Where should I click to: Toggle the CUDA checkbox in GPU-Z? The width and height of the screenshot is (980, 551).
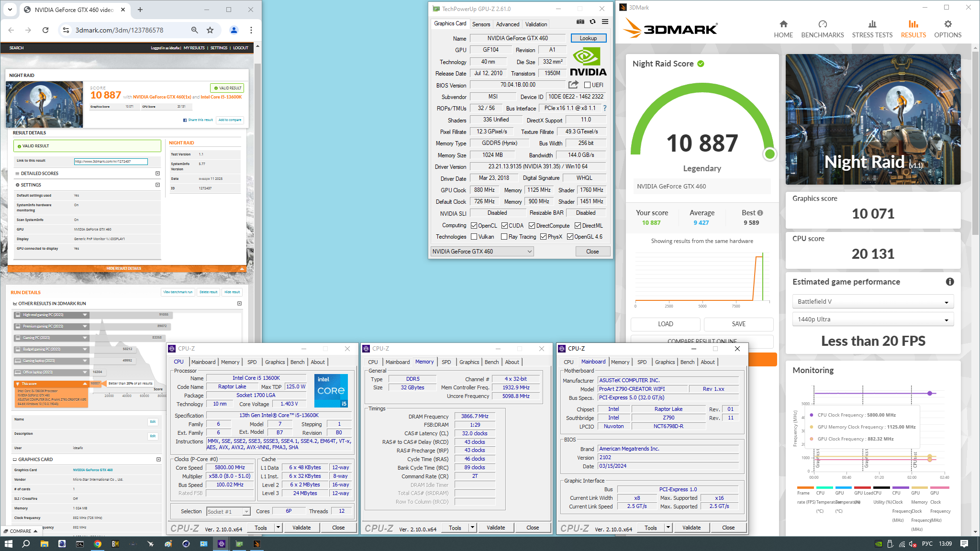(504, 226)
